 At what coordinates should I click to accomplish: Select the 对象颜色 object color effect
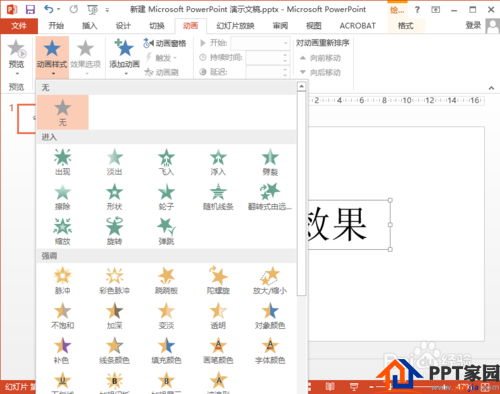coord(270,315)
